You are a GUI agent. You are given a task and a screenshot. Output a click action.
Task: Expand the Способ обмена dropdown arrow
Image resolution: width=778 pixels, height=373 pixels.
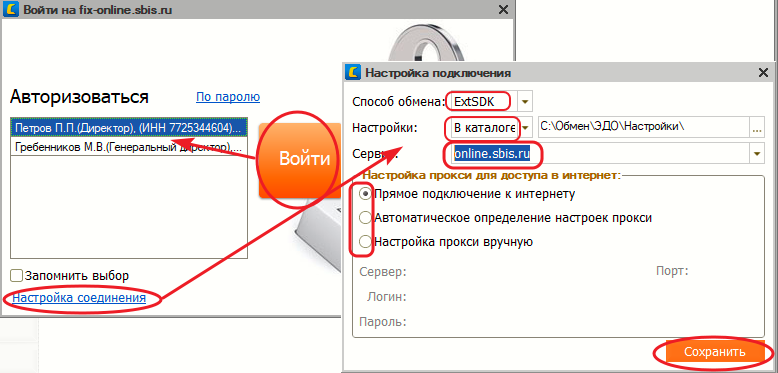coord(525,102)
